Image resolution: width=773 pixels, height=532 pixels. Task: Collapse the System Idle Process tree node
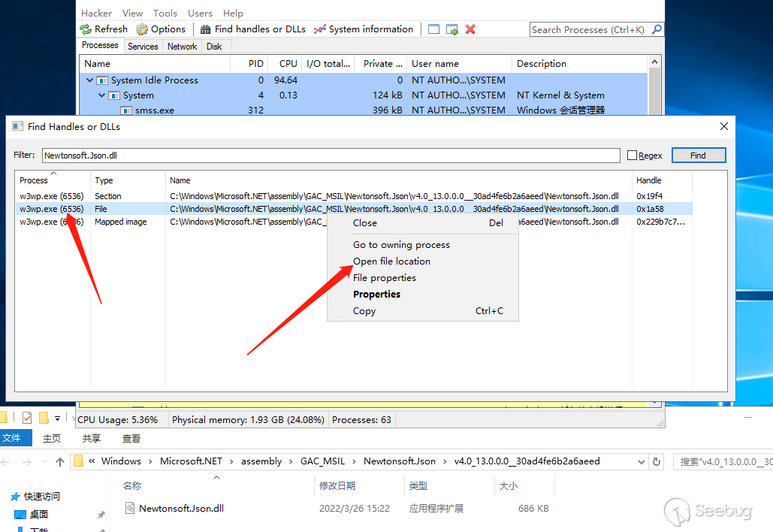tap(90, 80)
